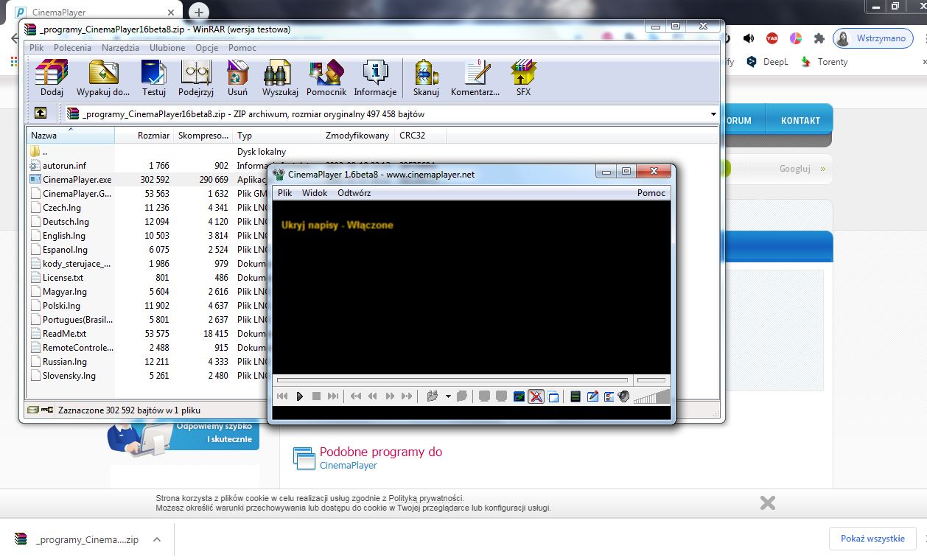927x560 pixels.
Task: Sort WinRAR list by Nazwa column
Action: (71, 136)
